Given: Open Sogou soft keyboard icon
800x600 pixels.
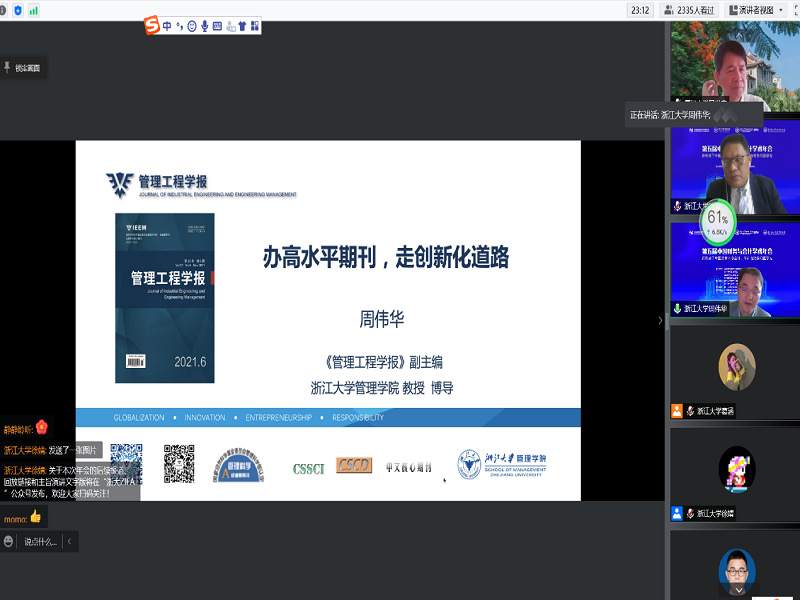Looking at the screenshot, I should click(x=218, y=27).
